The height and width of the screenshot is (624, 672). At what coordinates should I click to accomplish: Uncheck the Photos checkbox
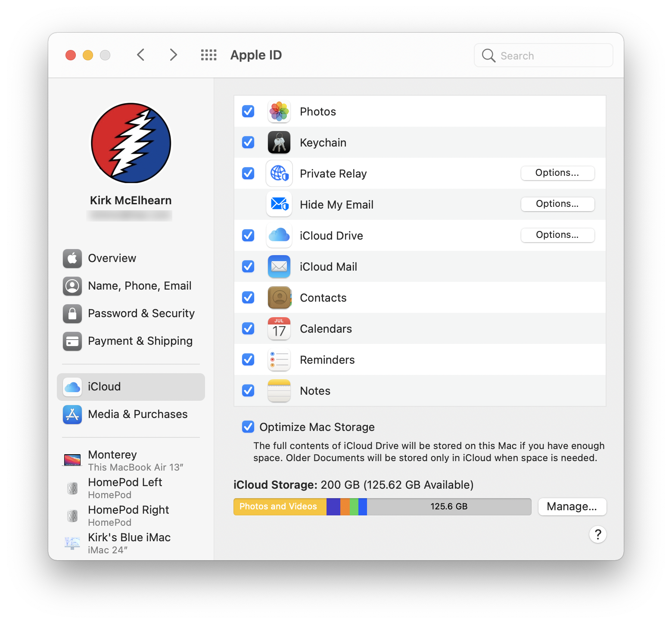point(248,111)
